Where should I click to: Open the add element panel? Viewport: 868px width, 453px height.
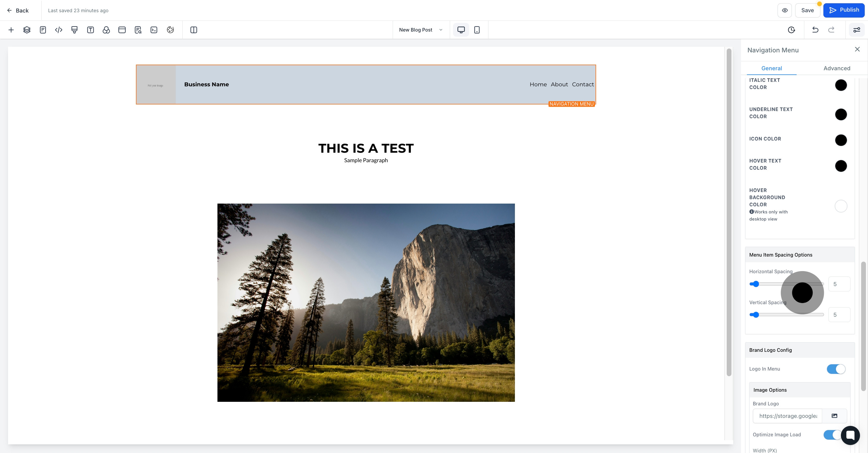(11, 30)
